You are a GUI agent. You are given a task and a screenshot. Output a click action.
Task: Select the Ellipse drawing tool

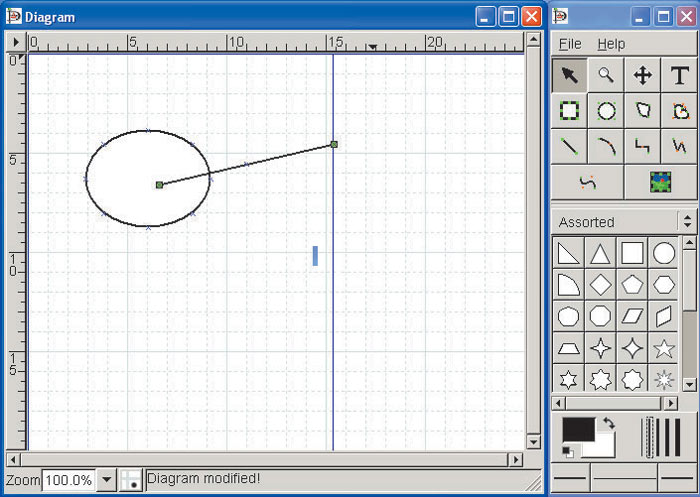click(x=606, y=110)
